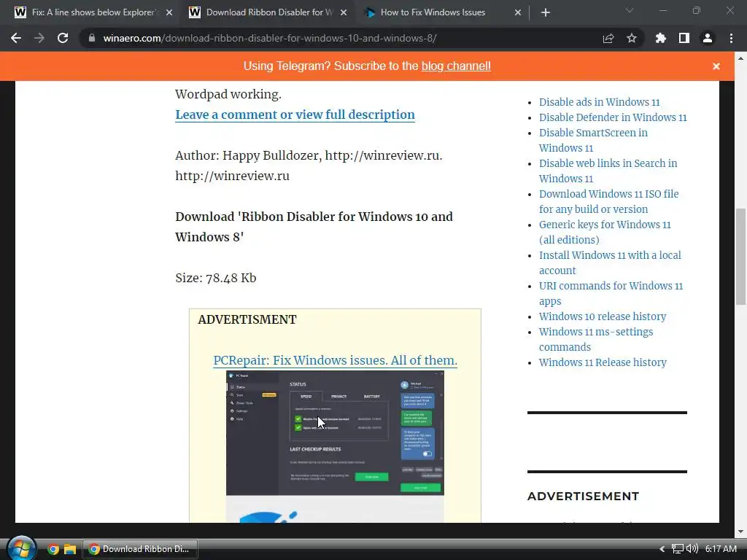This screenshot has width=747, height=560.
Task: Open Windows 11 Release history link
Action: (603, 362)
